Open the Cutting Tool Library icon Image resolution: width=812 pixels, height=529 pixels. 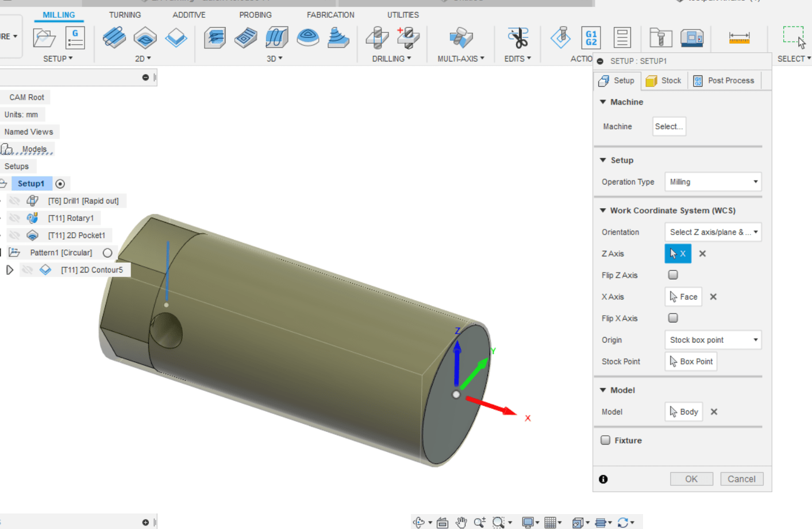pyautogui.click(x=660, y=37)
